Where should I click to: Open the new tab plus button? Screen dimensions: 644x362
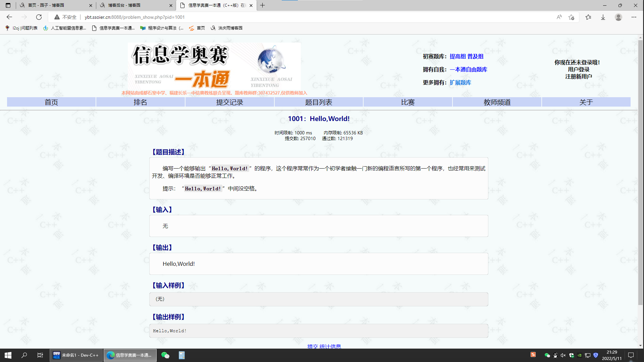coord(262,5)
